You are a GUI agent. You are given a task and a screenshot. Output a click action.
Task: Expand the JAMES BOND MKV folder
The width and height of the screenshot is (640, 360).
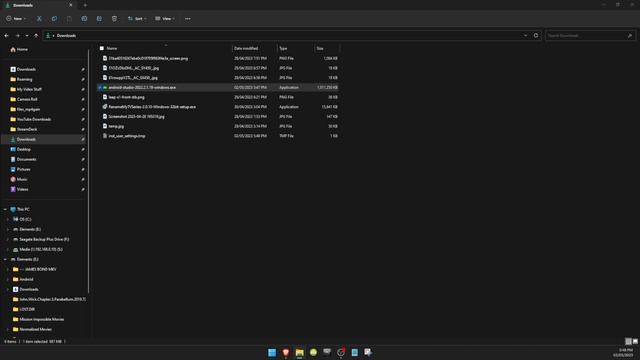(8, 269)
